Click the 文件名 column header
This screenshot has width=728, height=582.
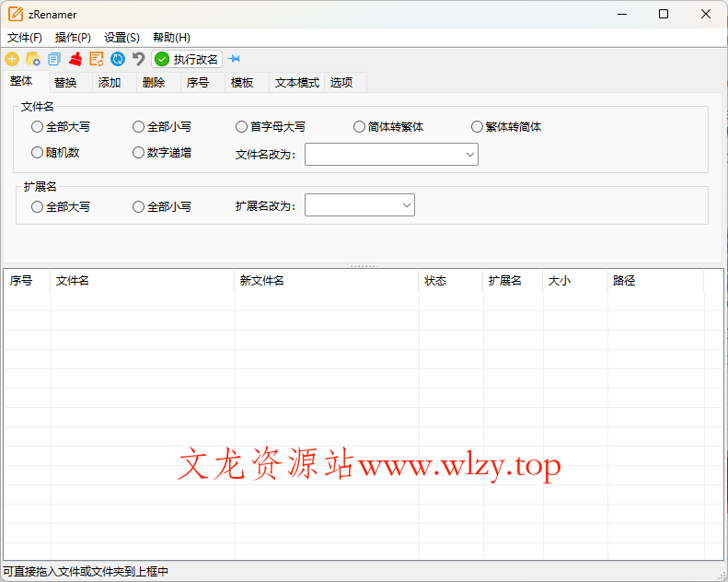pos(142,281)
